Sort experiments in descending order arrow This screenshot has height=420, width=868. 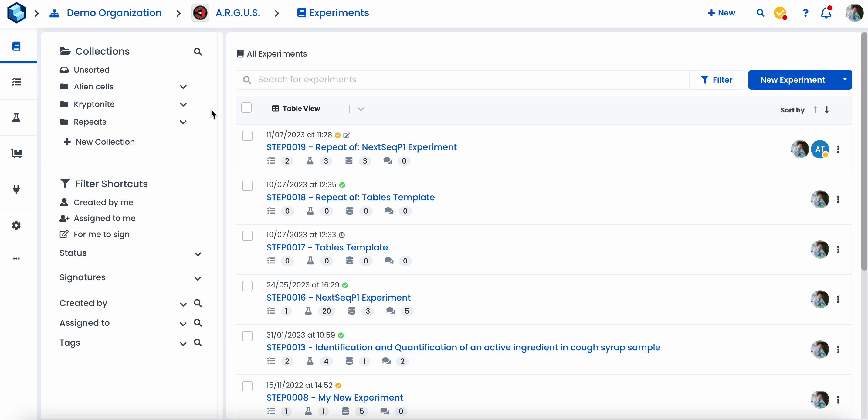tap(827, 110)
